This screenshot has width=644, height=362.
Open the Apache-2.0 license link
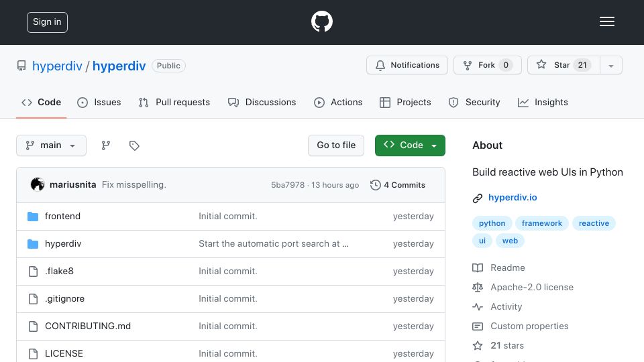pyautogui.click(x=532, y=288)
